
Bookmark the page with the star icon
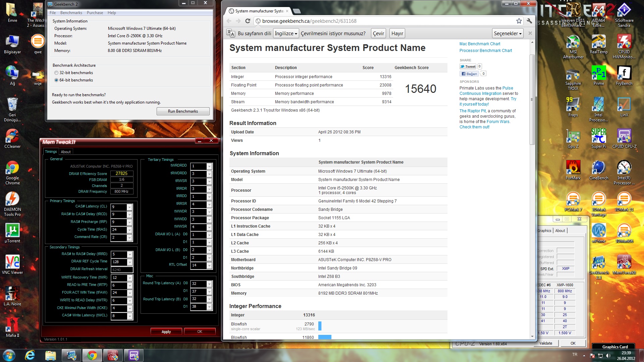(x=519, y=21)
